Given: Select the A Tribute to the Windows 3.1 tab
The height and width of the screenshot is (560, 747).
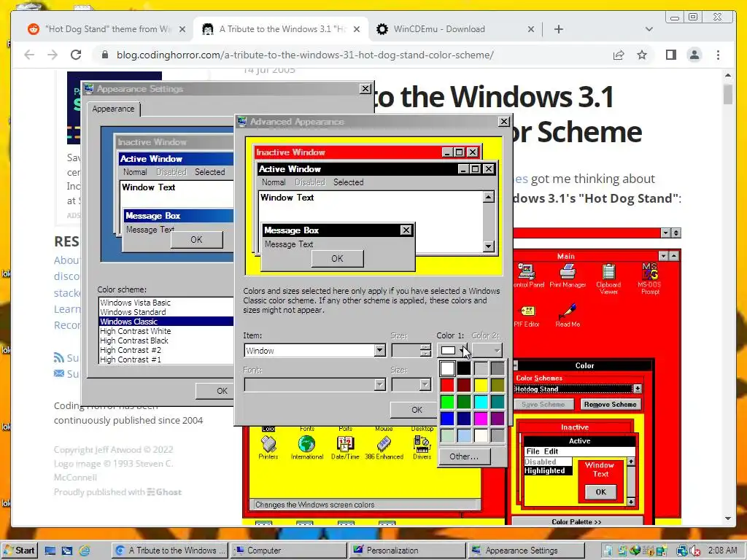Looking at the screenshot, I should (280, 29).
